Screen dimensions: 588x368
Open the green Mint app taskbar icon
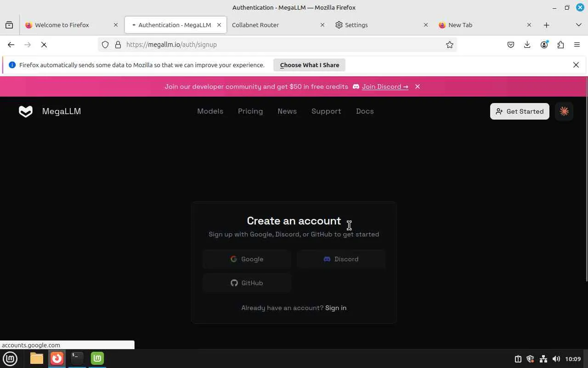coord(97,358)
